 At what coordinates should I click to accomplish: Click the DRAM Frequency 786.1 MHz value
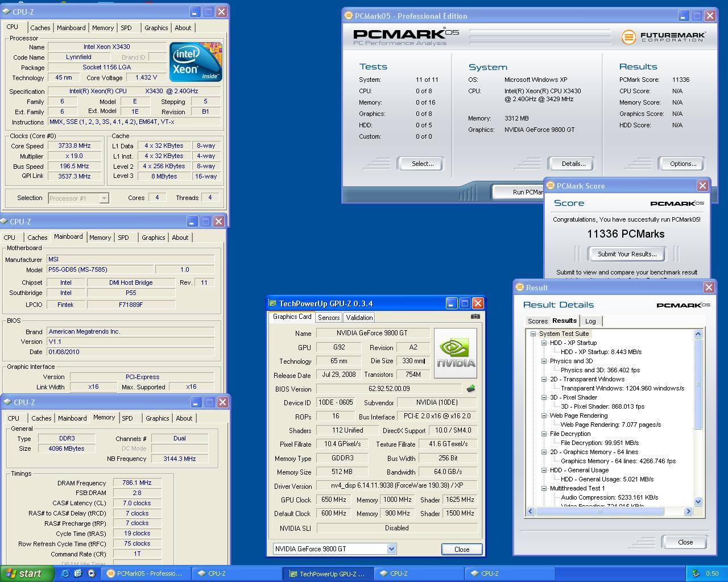137,483
